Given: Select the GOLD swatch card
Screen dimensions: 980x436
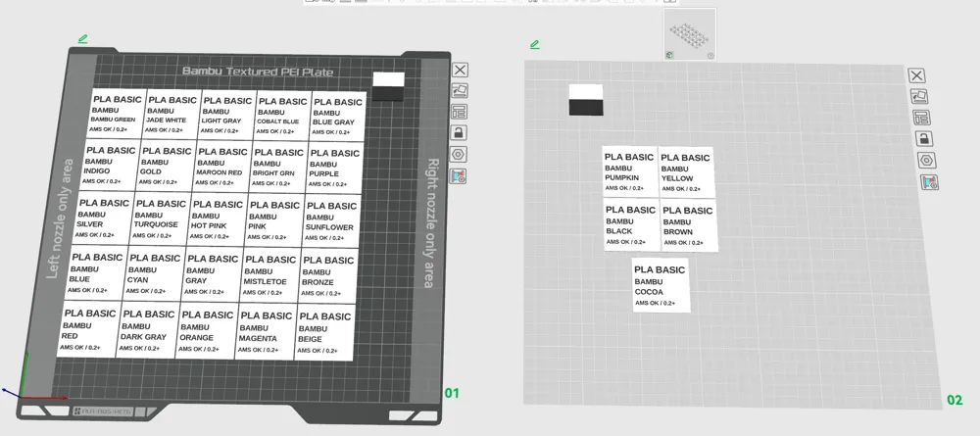Looking at the screenshot, I should coord(167,167).
